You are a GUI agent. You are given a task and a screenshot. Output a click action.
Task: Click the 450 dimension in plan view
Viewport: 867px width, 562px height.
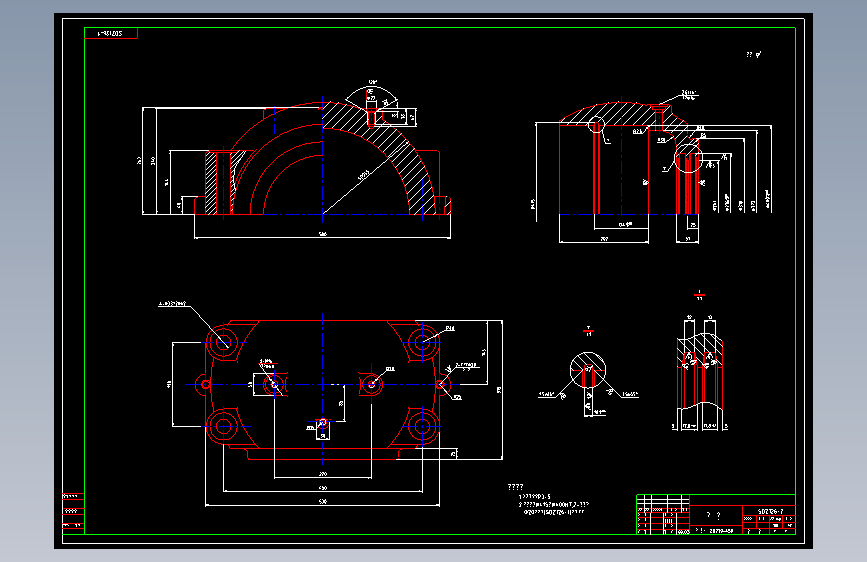[323, 488]
